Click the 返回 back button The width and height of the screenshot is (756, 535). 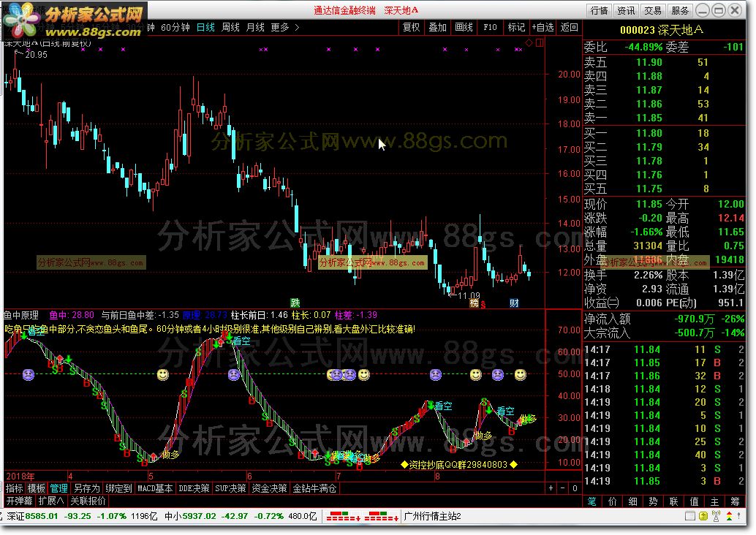[x=570, y=28]
